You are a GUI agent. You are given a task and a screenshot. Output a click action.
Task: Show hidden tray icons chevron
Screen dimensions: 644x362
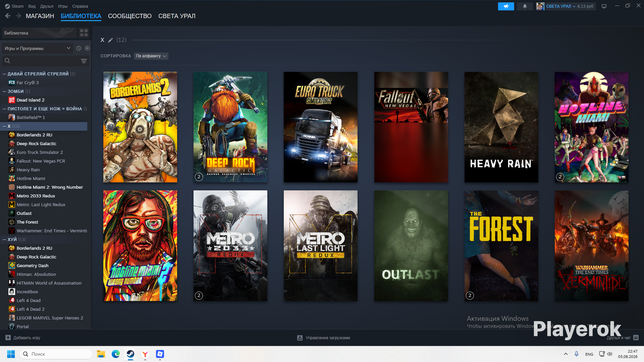(565, 354)
